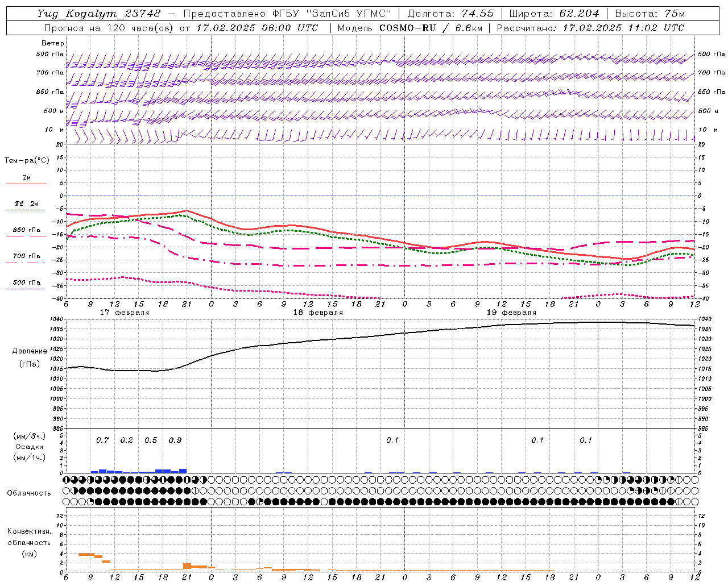The image size is (728, 582).
Task: Click the Осадки precipitation label
Action: click(x=29, y=447)
